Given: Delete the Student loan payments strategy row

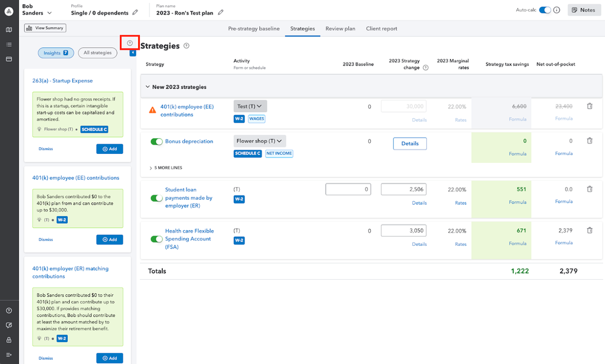Looking at the screenshot, I should [590, 190].
